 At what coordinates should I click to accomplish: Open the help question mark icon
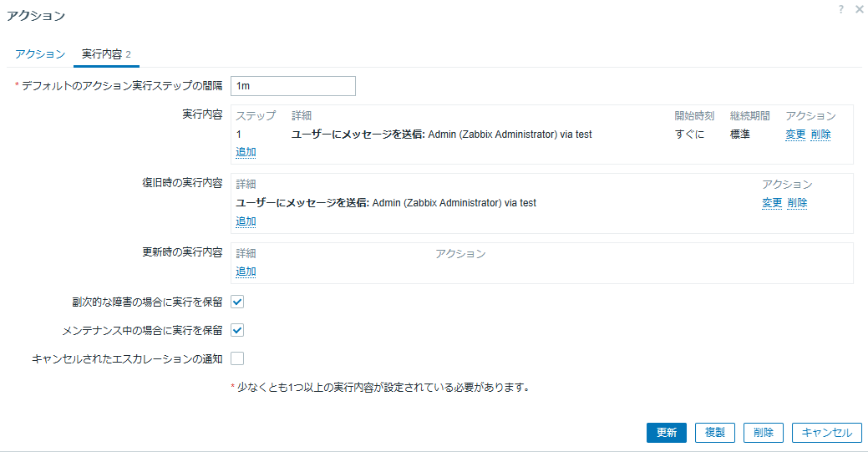(841, 9)
